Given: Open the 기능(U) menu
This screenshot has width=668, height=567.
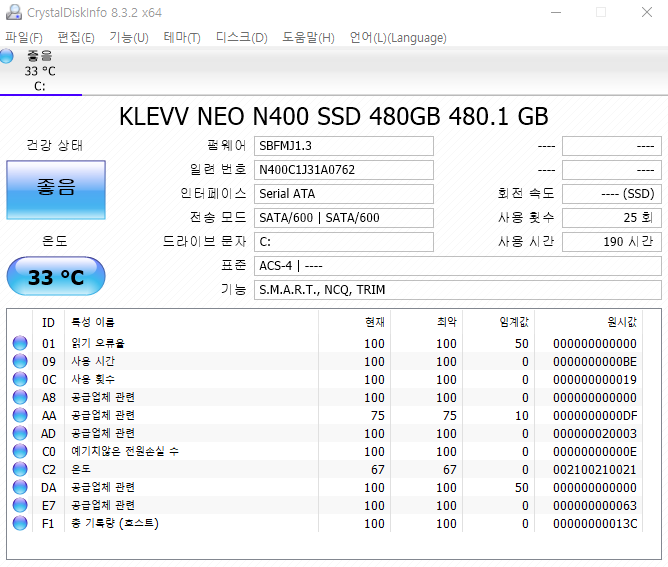Looking at the screenshot, I should 129,37.
